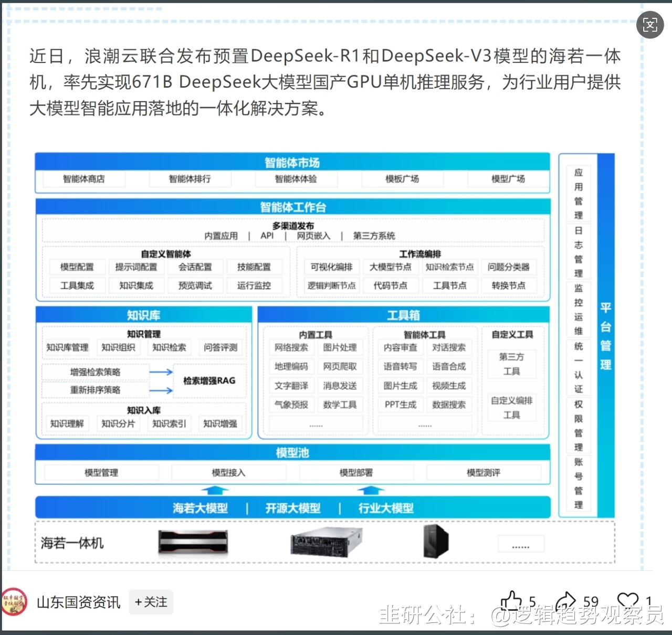The width and height of the screenshot is (672, 635).
Task: Click the 山东国资资讯 profile avatar
Action: click(x=14, y=602)
